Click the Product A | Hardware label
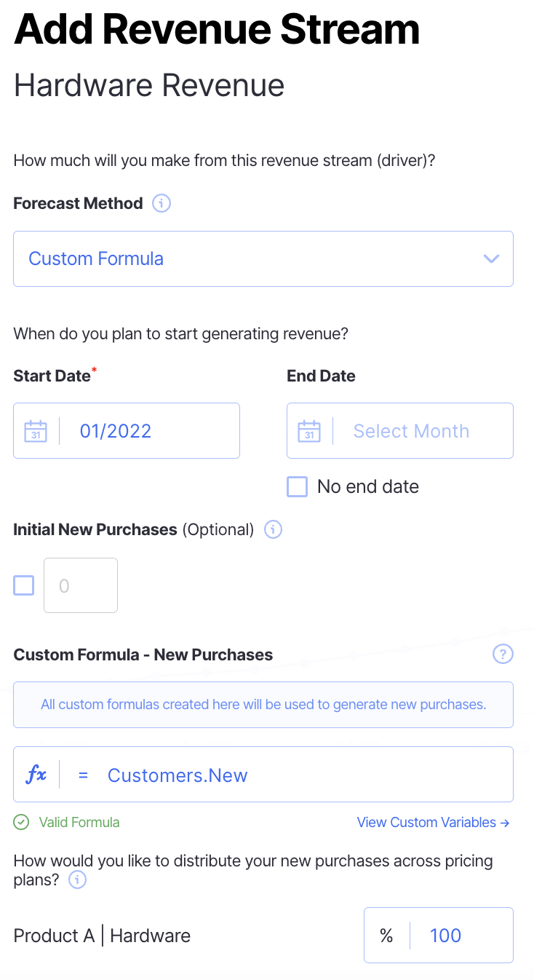The height and width of the screenshot is (980, 534). pos(102,936)
